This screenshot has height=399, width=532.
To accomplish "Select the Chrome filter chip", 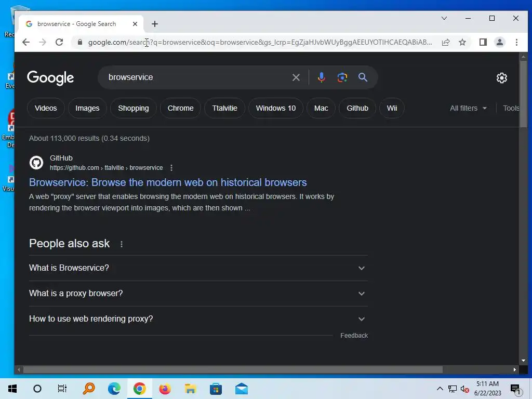I will 180,108.
